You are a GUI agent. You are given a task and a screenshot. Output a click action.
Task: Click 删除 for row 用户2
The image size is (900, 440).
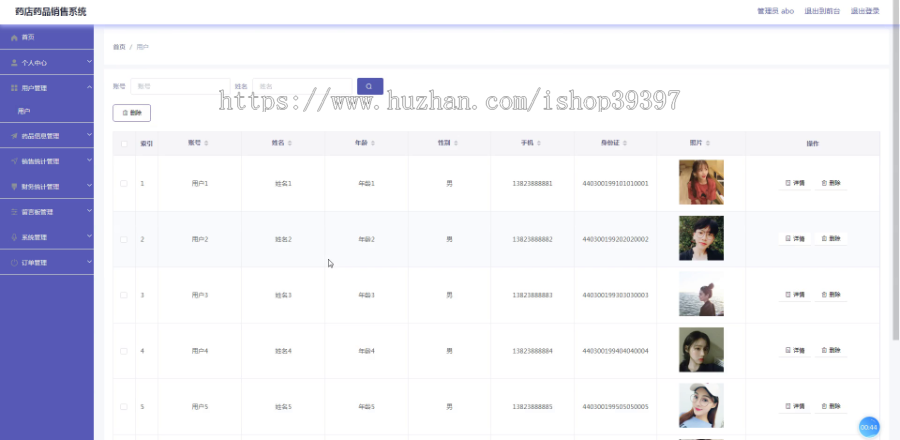click(831, 239)
